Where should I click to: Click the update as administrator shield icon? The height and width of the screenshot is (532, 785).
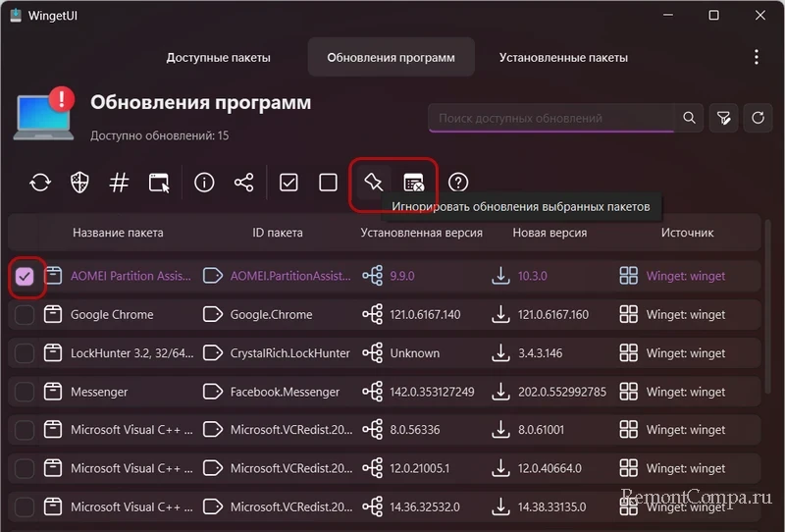point(80,183)
